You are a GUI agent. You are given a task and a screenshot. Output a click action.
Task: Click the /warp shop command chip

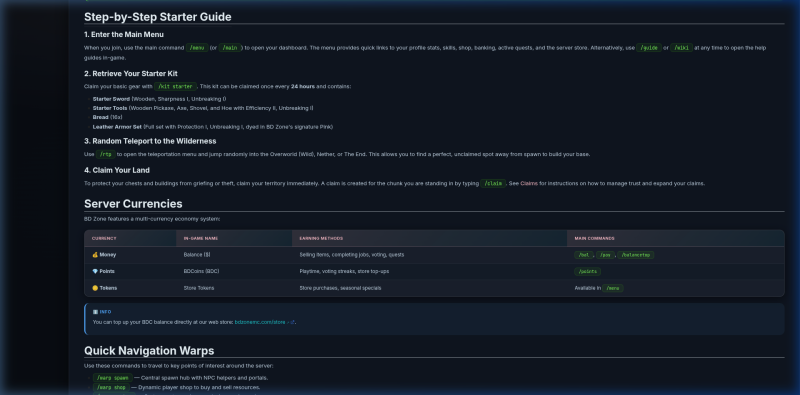(x=111, y=387)
